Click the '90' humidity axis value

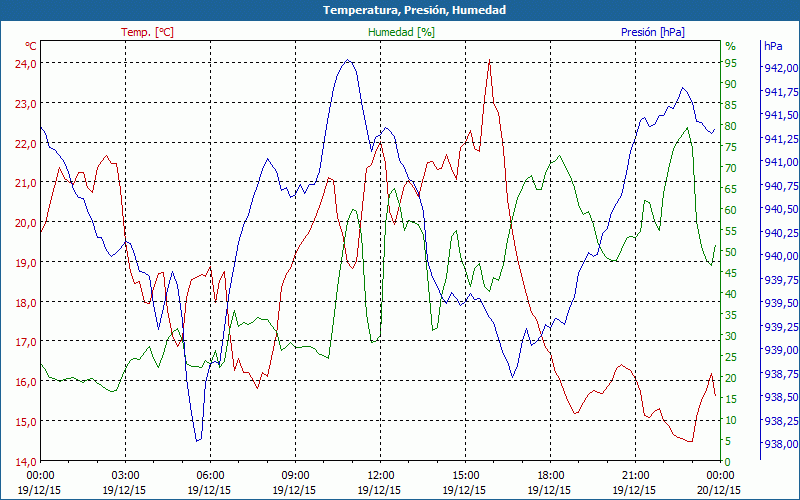point(731,84)
